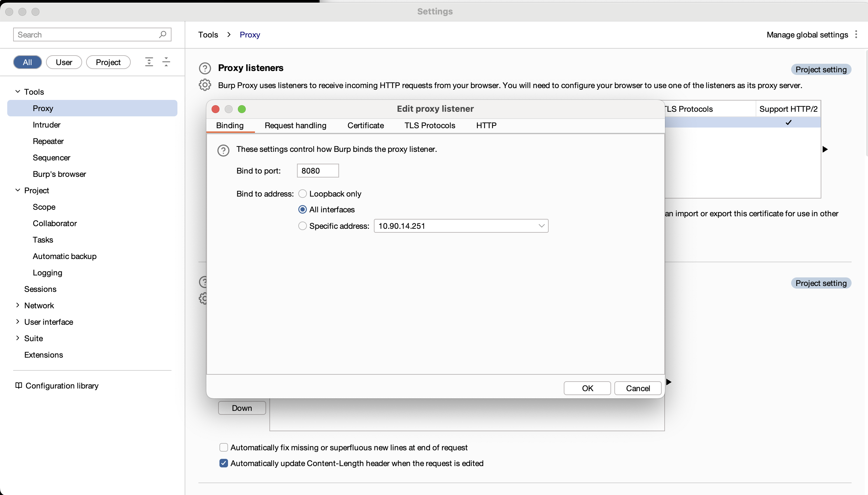
Task: Click the Configuration library book icon
Action: pos(19,386)
